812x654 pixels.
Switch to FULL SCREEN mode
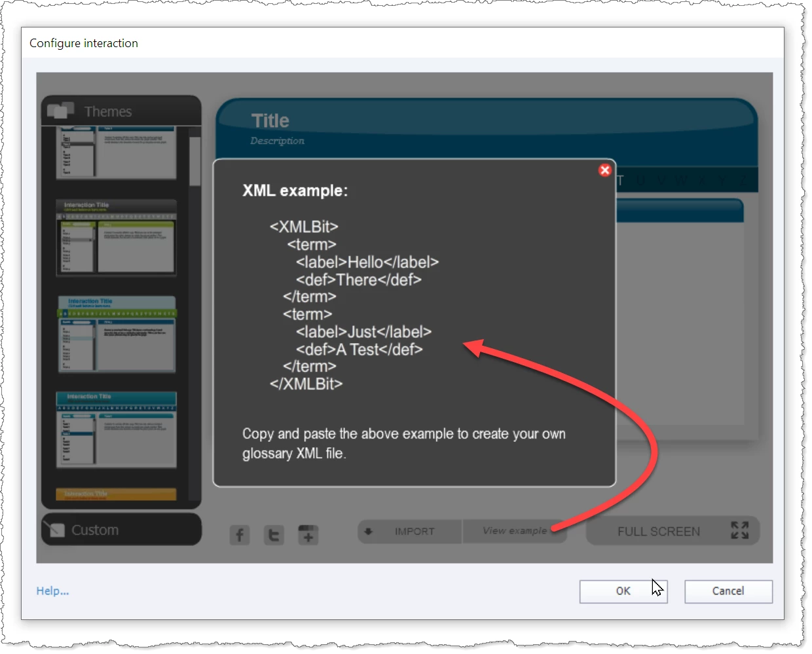click(x=673, y=532)
